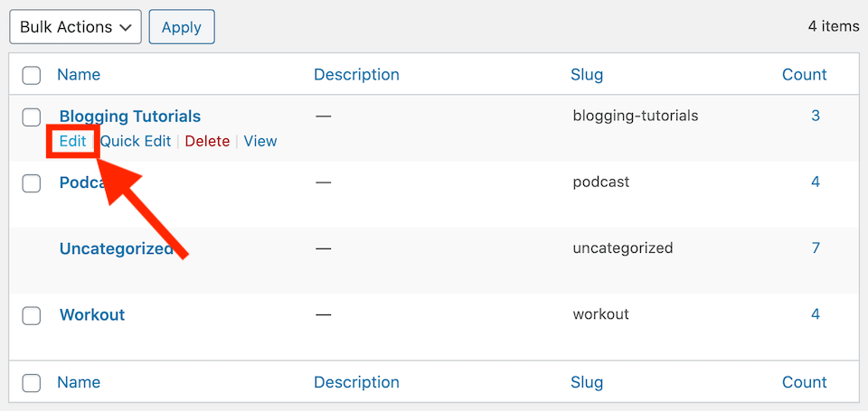This screenshot has height=411, width=868.
Task: Check the Blogging Tutorials row checkbox
Action: click(x=31, y=117)
